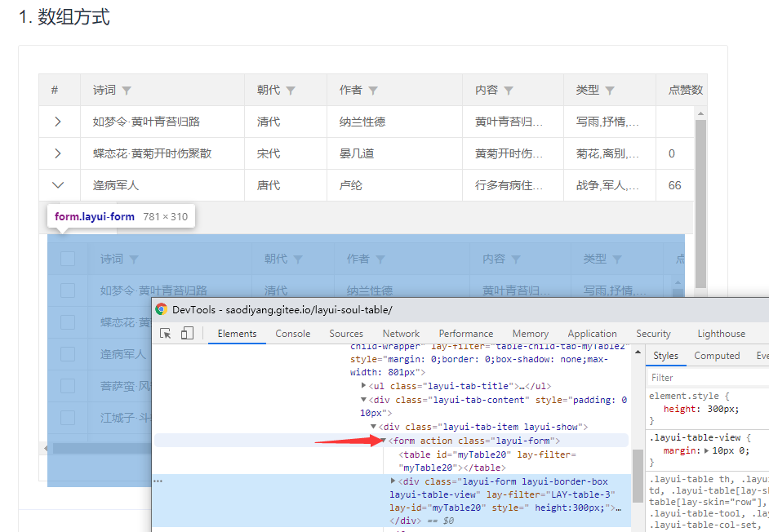Tick the checkbox for child row starting with 蝶恋花

pos(68,322)
